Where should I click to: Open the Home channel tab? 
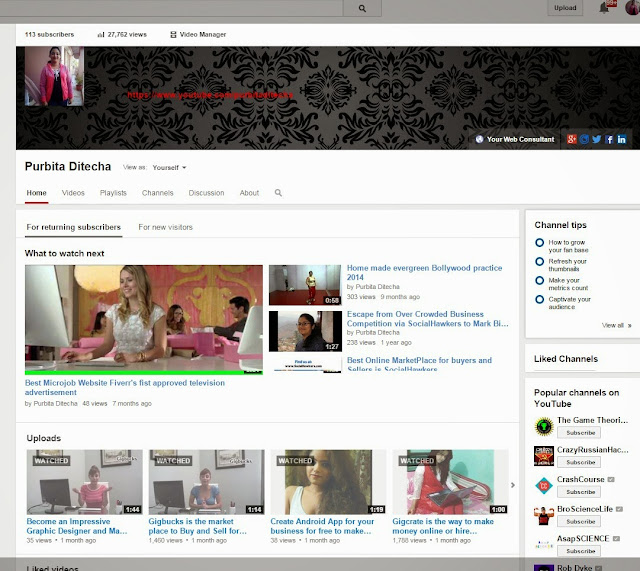tap(36, 193)
